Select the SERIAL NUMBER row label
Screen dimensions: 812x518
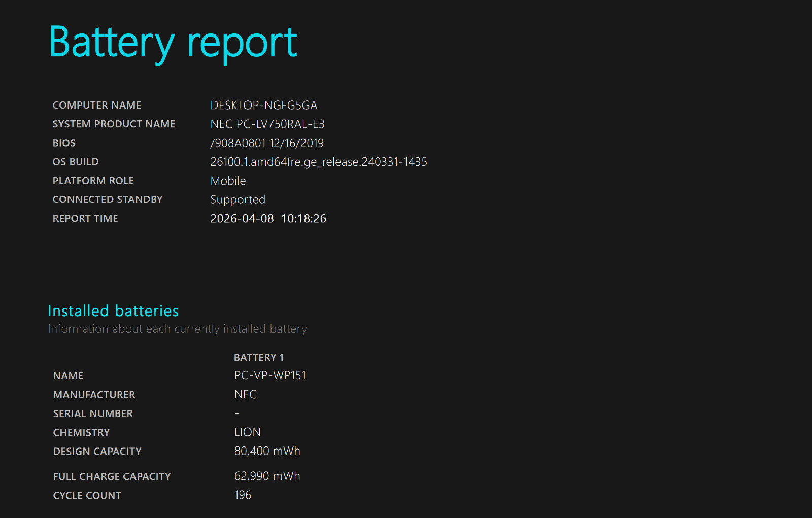click(93, 413)
